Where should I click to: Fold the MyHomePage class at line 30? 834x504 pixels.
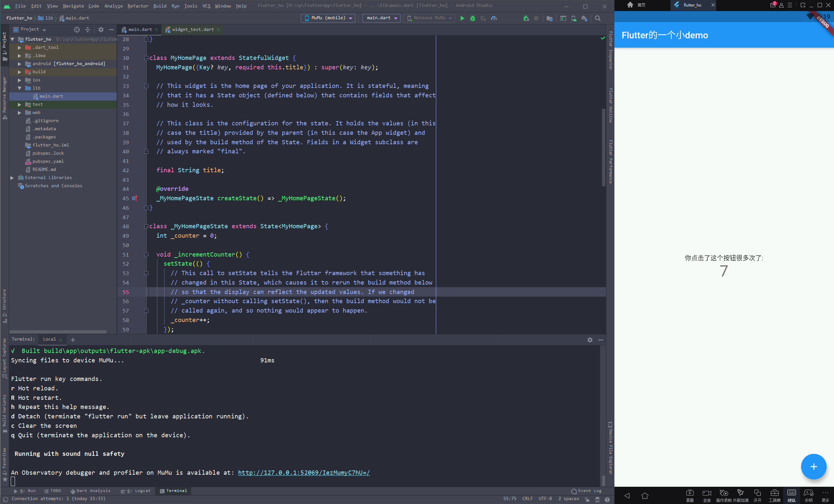(x=146, y=58)
